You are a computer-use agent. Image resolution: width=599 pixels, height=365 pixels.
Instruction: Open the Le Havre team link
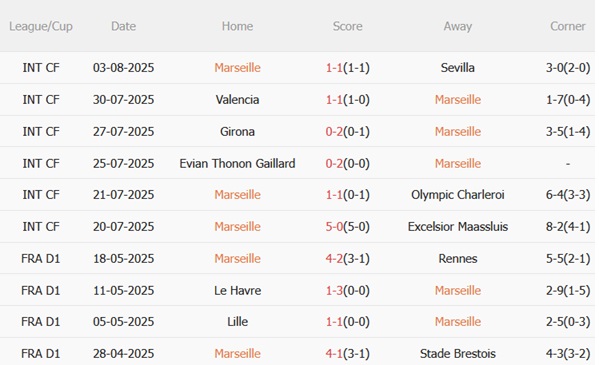[237, 290]
